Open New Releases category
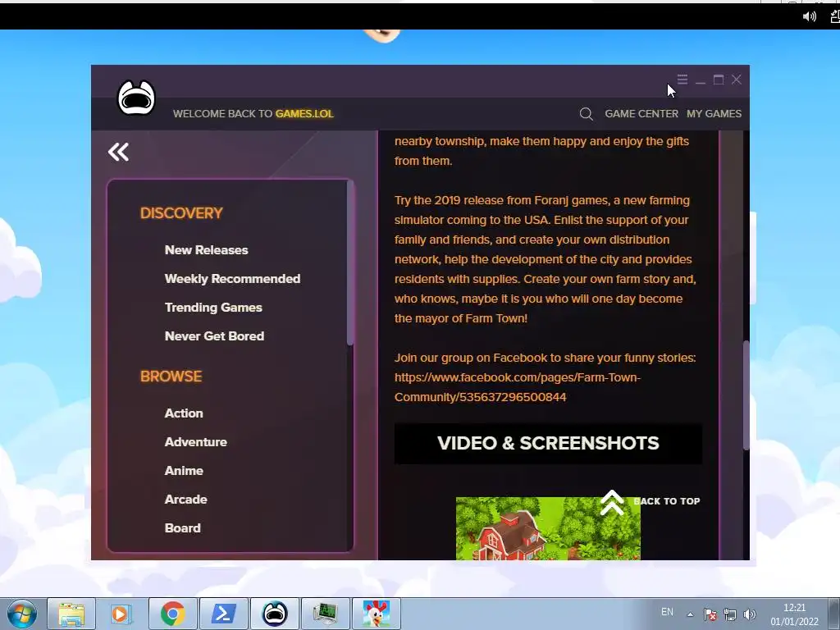 click(206, 250)
